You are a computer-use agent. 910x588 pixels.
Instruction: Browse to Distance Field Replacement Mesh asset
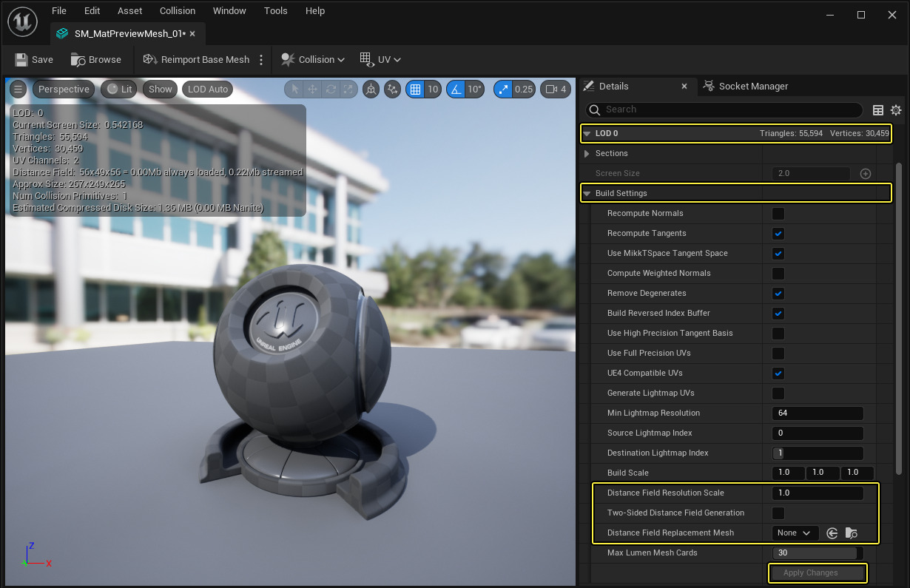click(852, 533)
